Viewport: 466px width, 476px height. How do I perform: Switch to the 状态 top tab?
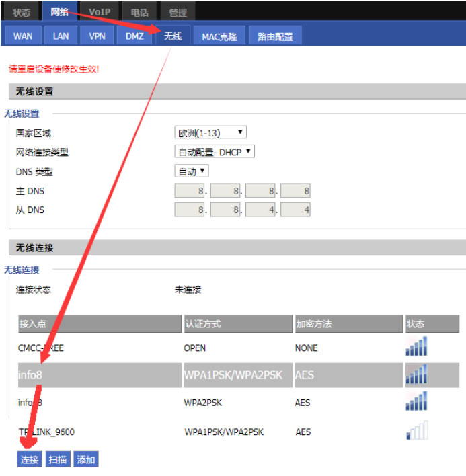pos(22,12)
